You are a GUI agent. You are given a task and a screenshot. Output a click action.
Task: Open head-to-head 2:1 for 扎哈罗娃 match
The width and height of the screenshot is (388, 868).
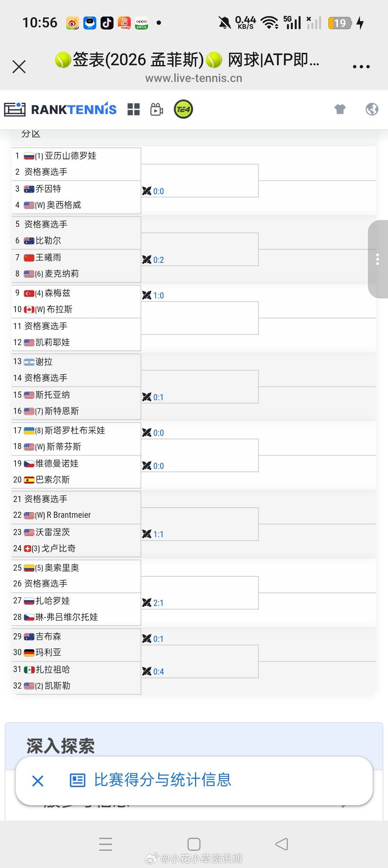tap(153, 603)
